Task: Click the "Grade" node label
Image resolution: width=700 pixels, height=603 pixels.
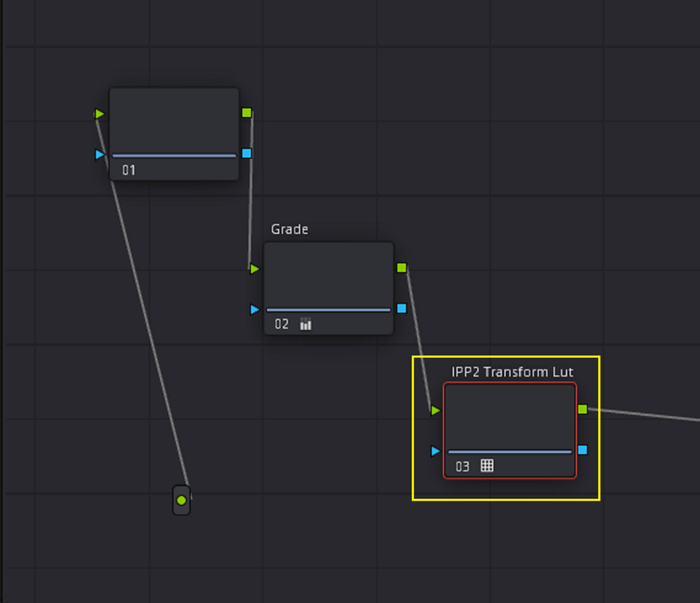Action: tap(289, 229)
